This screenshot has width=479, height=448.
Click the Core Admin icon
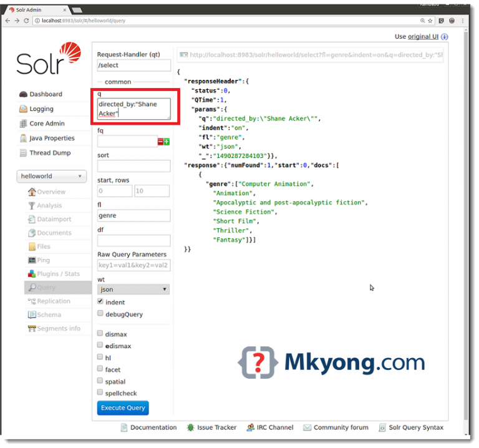[x=23, y=124]
